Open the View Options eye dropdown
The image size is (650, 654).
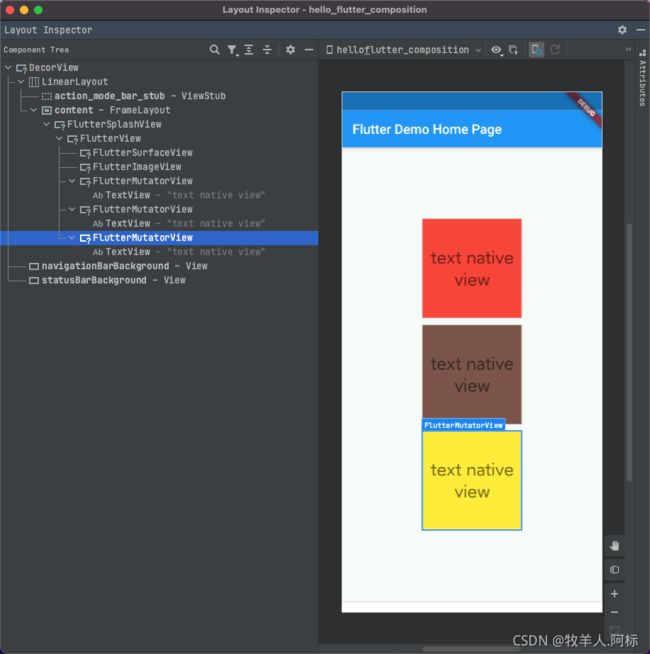pos(496,50)
